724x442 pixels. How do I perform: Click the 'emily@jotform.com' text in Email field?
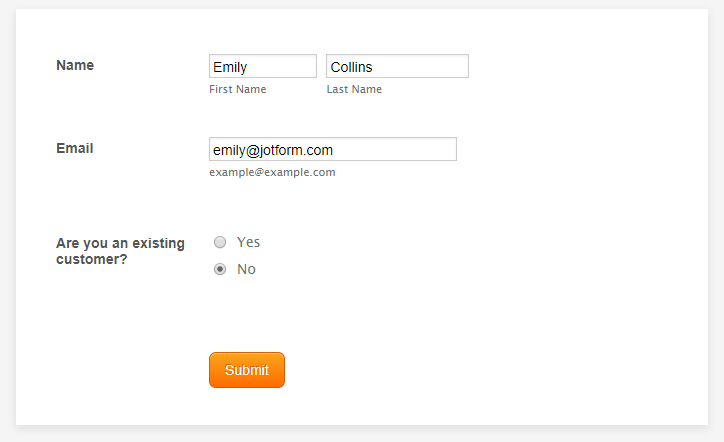point(272,150)
